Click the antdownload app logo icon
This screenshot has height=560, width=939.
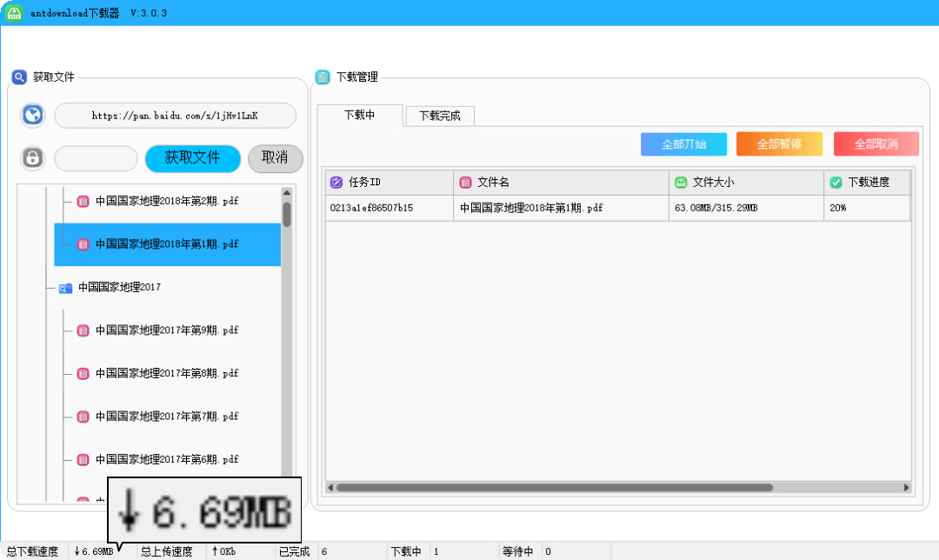point(14,13)
